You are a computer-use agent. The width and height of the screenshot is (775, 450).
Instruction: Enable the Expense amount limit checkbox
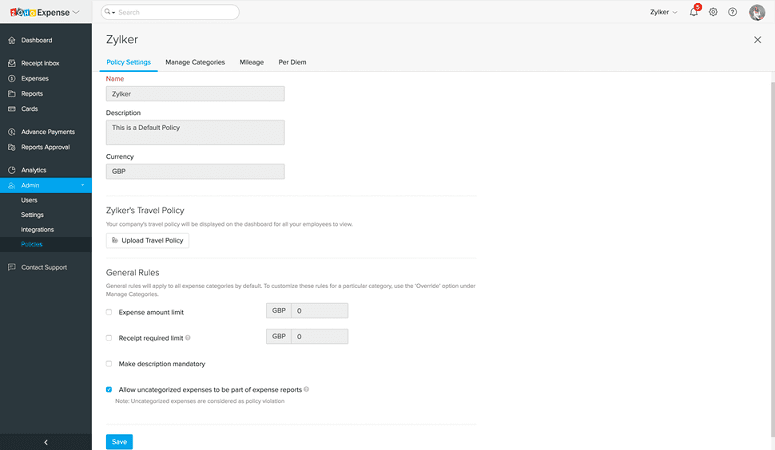pyautogui.click(x=109, y=312)
